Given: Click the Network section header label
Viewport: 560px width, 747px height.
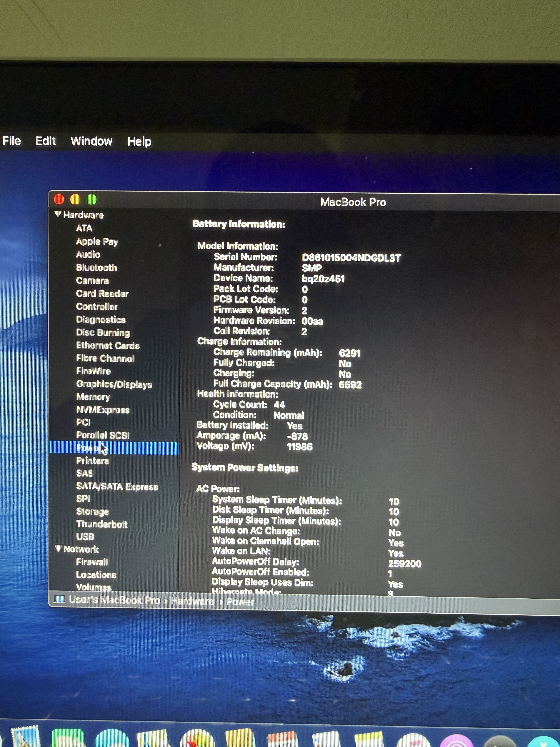Looking at the screenshot, I should [x=81, y=549].
